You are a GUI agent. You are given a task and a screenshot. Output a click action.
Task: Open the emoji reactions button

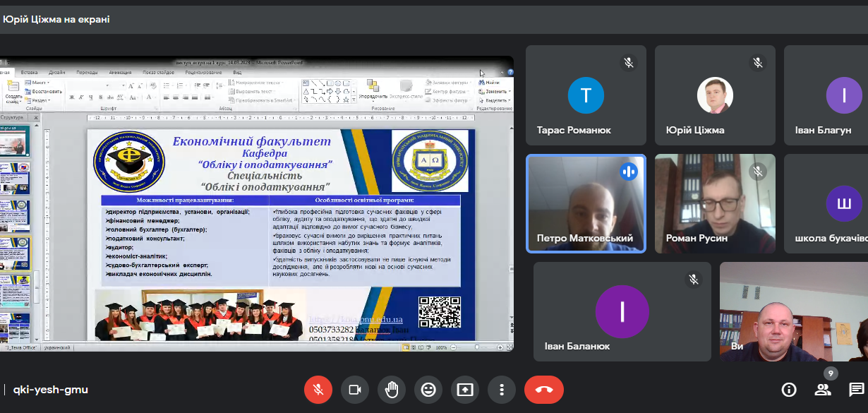[x=428, y=390]
